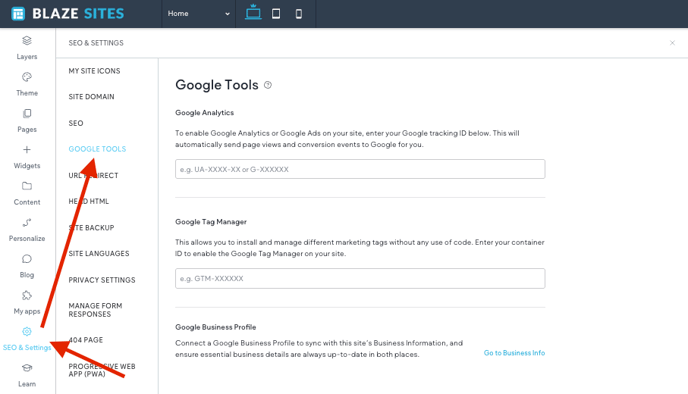Open the My apps puzzle icon
This screenshot has height=394, width=688.
(x=27, y=295)
